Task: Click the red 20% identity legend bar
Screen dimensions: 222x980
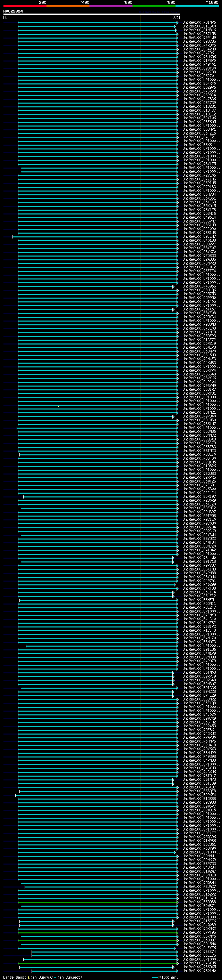Action: click(25, 6)
